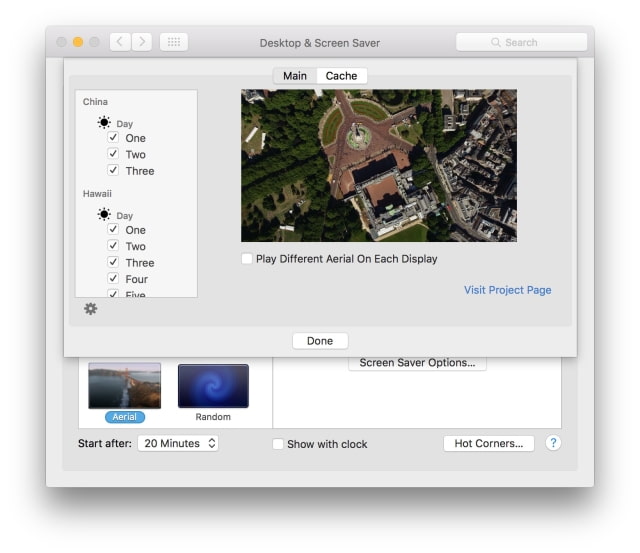Enable Play Different Aerial On Each Display
The image size is (640, 553).
pos(247,259)
